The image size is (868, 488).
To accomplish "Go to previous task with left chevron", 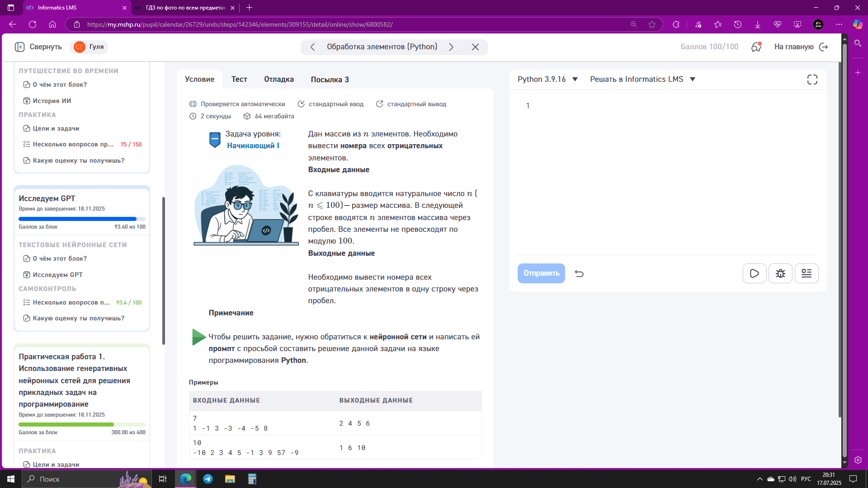I will (312, 47).
